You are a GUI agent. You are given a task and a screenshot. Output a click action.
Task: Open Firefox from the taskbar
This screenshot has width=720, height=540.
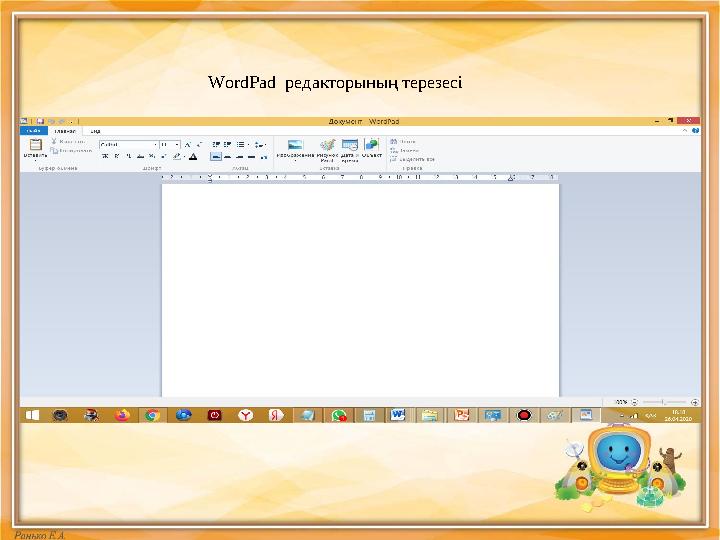click(x=122, y=416)
